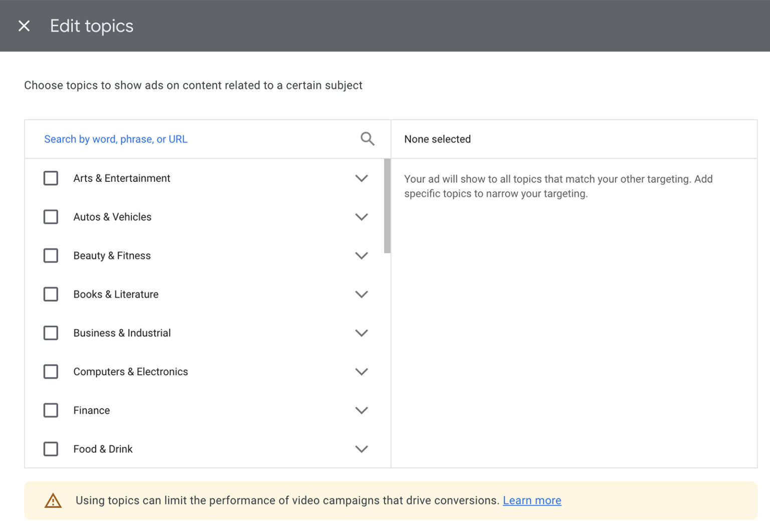Expand the Autos & Vehicles category arrow
This screenshot has width=770, height=532.
pyautogui.click(x=361, y=217)
